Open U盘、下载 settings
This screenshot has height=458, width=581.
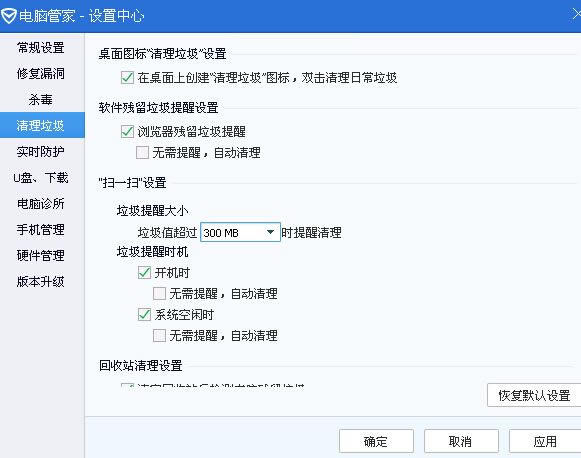(x=41, y=178)
